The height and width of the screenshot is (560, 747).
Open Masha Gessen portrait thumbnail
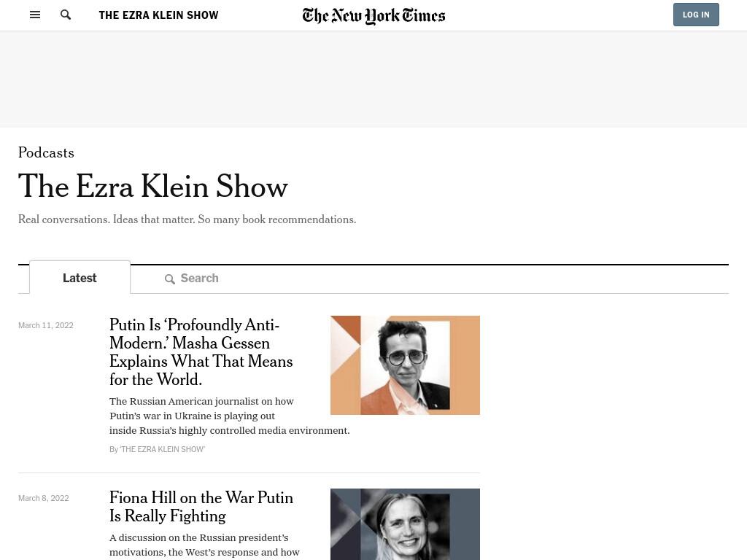pos(405,365)
